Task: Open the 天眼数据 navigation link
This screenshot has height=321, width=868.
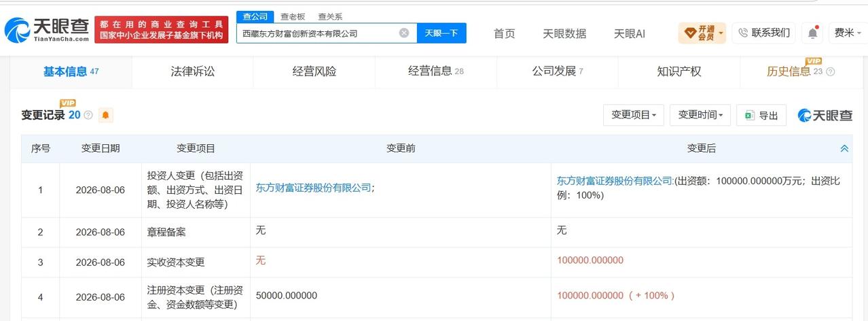Action: 564,33
